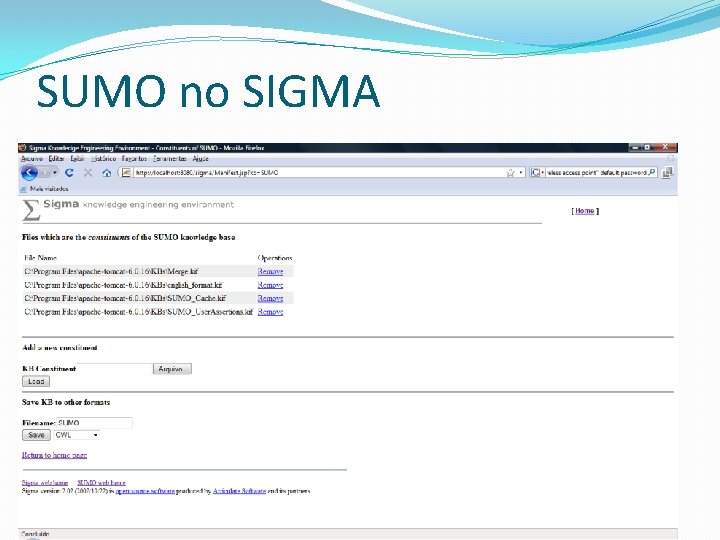720x540 pixels.
Task: Click the Arquivo browse button
Action: coord(172,369)
